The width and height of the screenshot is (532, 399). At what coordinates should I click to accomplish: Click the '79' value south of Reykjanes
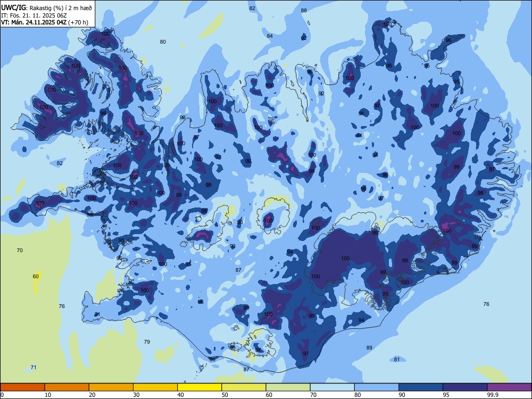pyautogui.click(x=147, y=342)
